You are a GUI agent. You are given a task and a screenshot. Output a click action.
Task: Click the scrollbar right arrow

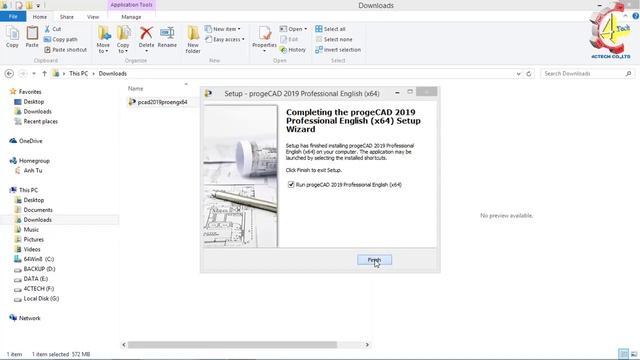point(367,345)
